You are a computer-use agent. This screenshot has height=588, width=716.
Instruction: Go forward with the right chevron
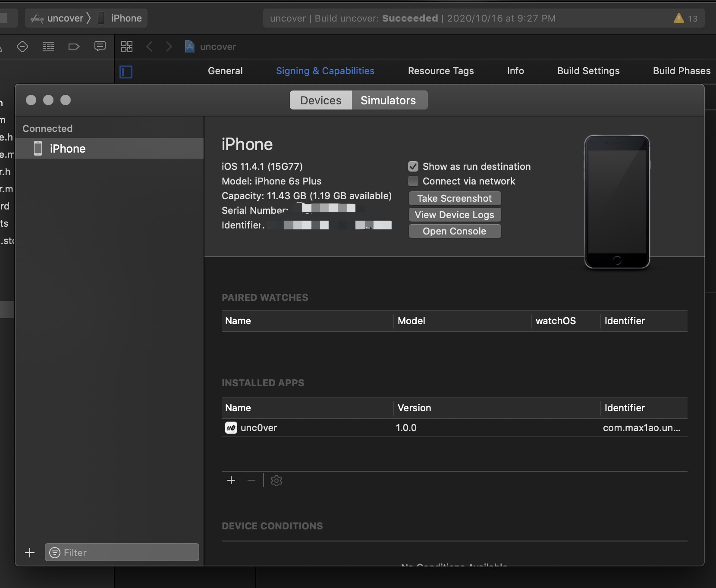[169, 47]
